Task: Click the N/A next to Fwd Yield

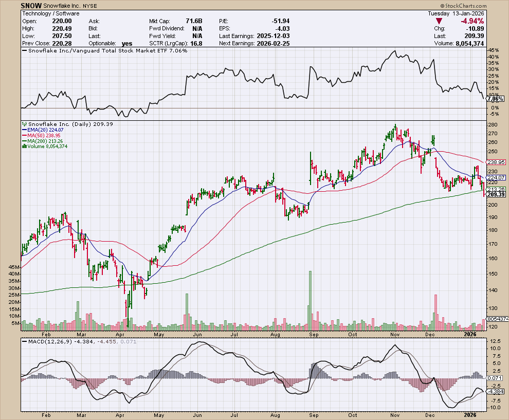Action: coord(197,36)
